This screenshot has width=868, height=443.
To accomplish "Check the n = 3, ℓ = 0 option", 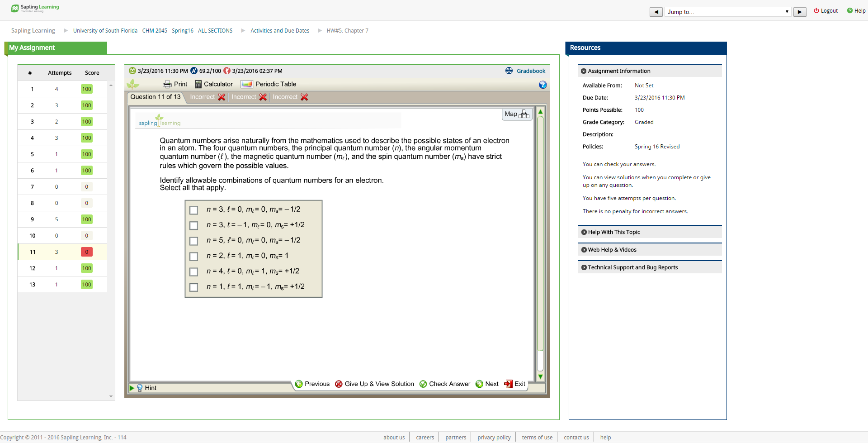I will pos(194,210).
